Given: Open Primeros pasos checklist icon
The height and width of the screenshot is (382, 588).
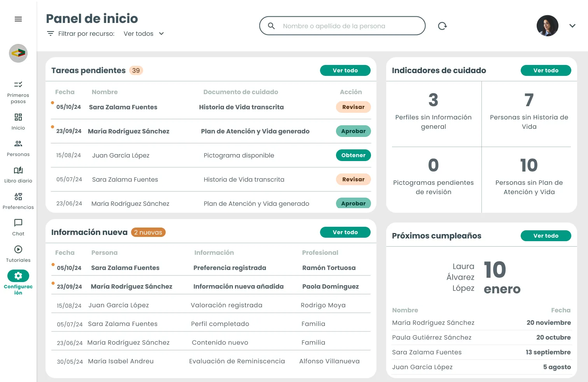Looking at the screenshot, I should (x=18, y=84).
